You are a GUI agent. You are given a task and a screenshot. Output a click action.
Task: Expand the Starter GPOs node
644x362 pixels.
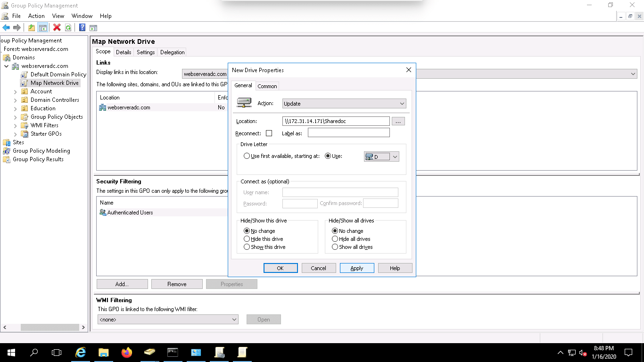(x=16, y=134)
